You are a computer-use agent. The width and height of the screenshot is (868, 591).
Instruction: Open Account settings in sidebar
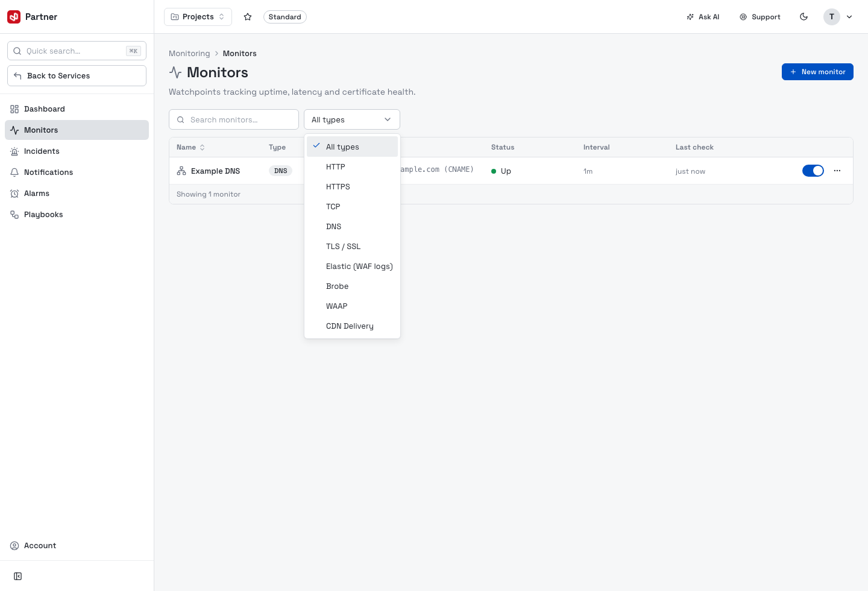click(x=77, y=546)
